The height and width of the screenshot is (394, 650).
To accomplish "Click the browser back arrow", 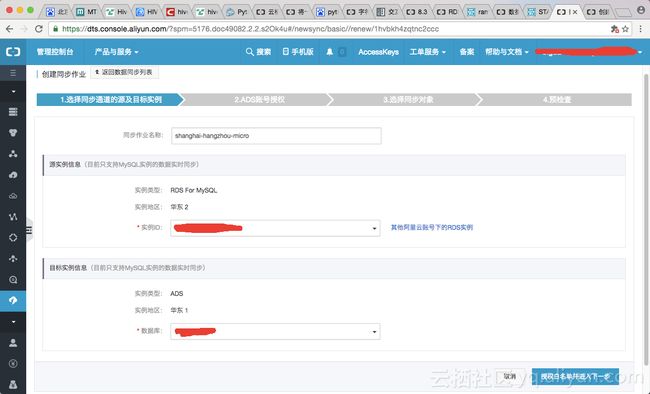I will click(10, 29).
